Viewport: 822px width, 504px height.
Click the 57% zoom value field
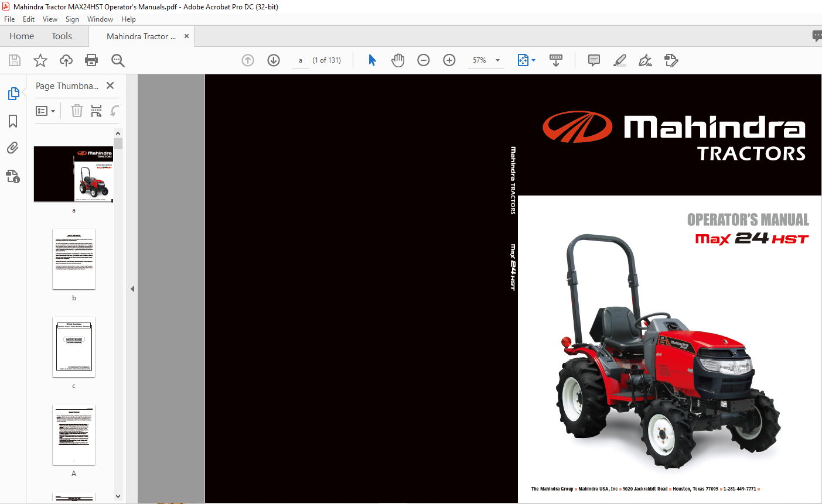[x=480, y=60]
